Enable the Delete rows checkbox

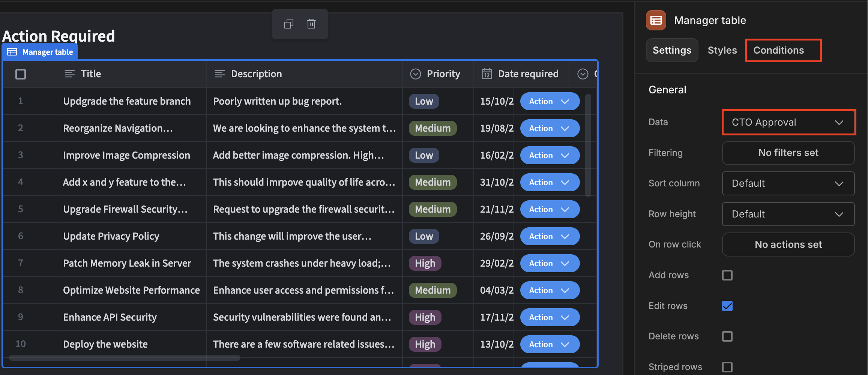[x=727, y=336]
